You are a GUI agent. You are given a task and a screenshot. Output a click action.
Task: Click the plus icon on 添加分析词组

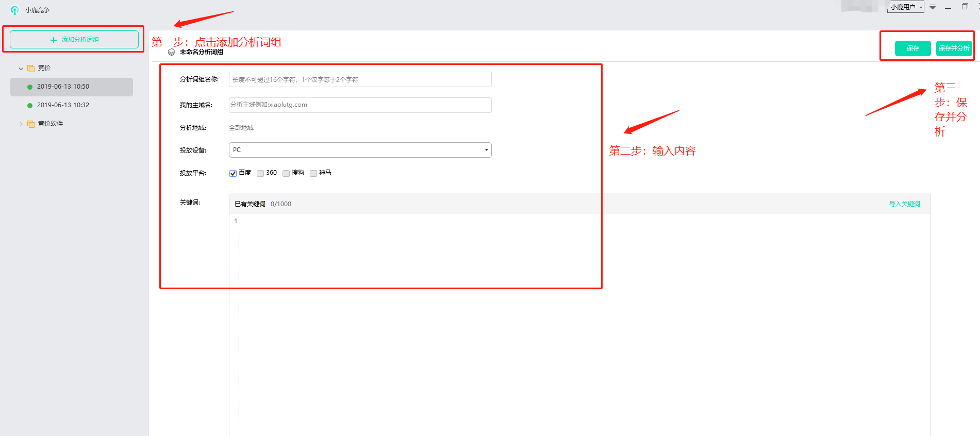(53, 40)
